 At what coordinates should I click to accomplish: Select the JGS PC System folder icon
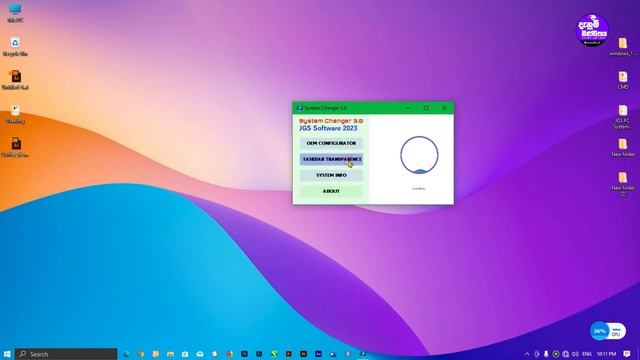click(622, 116)
